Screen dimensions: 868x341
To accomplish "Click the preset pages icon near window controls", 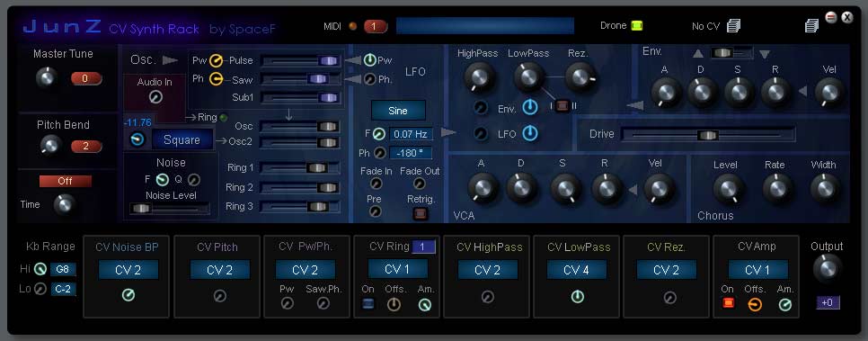I will 811,25.
